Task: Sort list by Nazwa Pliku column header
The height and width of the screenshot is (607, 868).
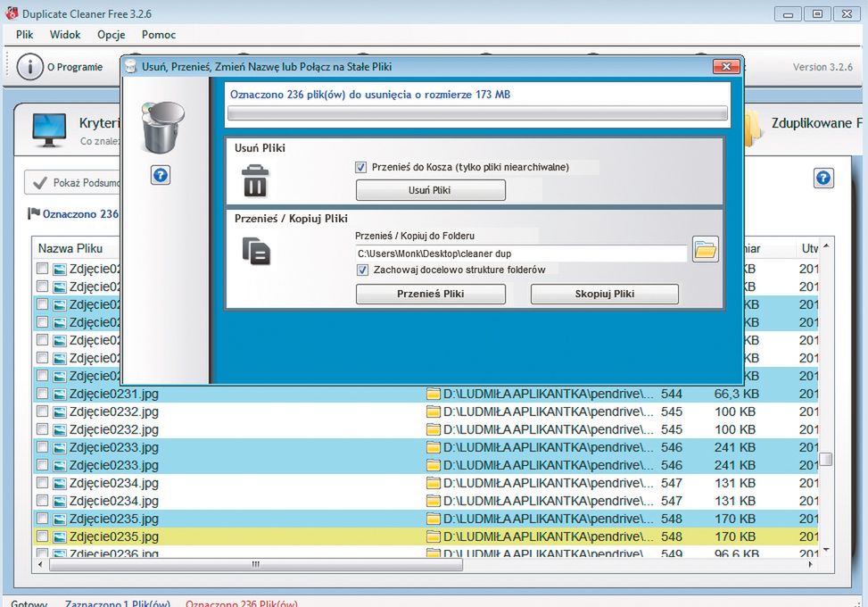Action: click(70, 248)
